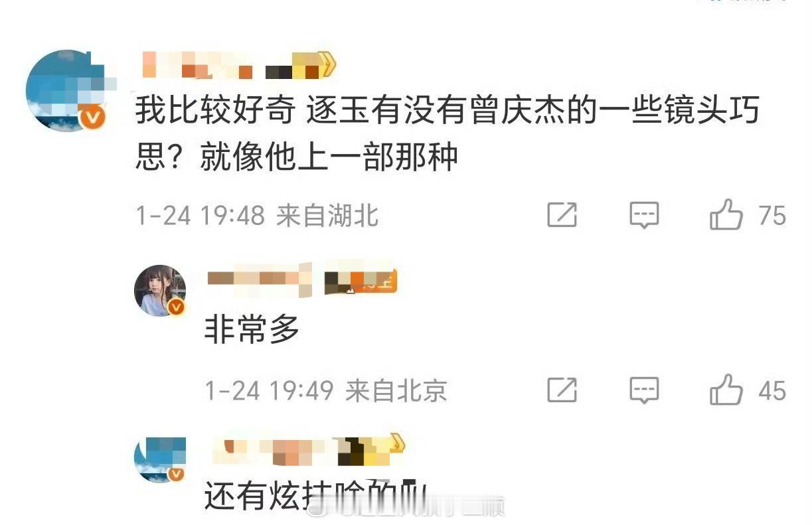Tap the membership badge beside the first username
Viewport: 812px width, 525px height.
pos(301,66)
